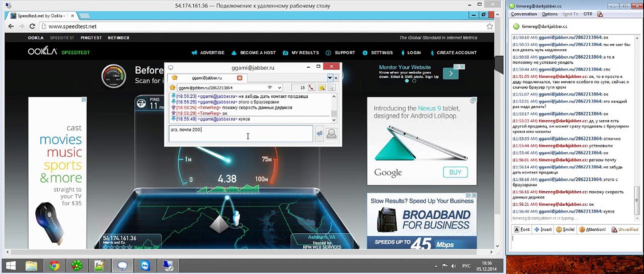Click the LOGIN link on Speedtest
The image size is (644, 274).
411,53
